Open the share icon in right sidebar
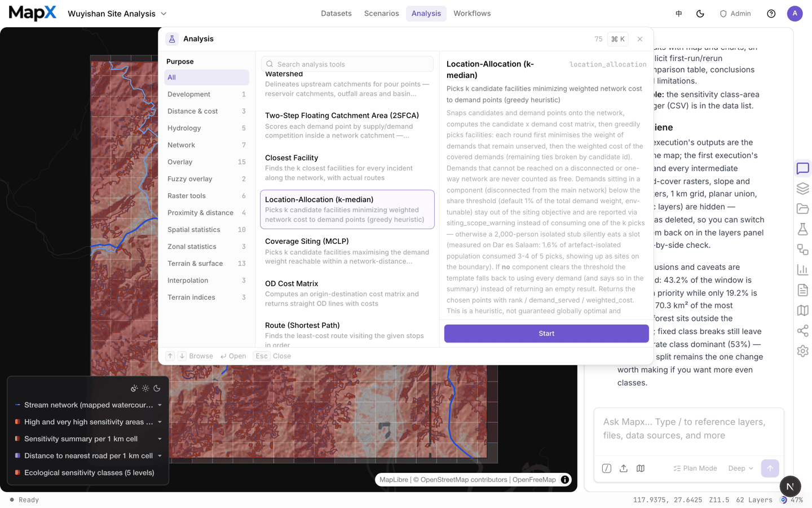This screenshot has width=812, height=508. pos(802,331)
